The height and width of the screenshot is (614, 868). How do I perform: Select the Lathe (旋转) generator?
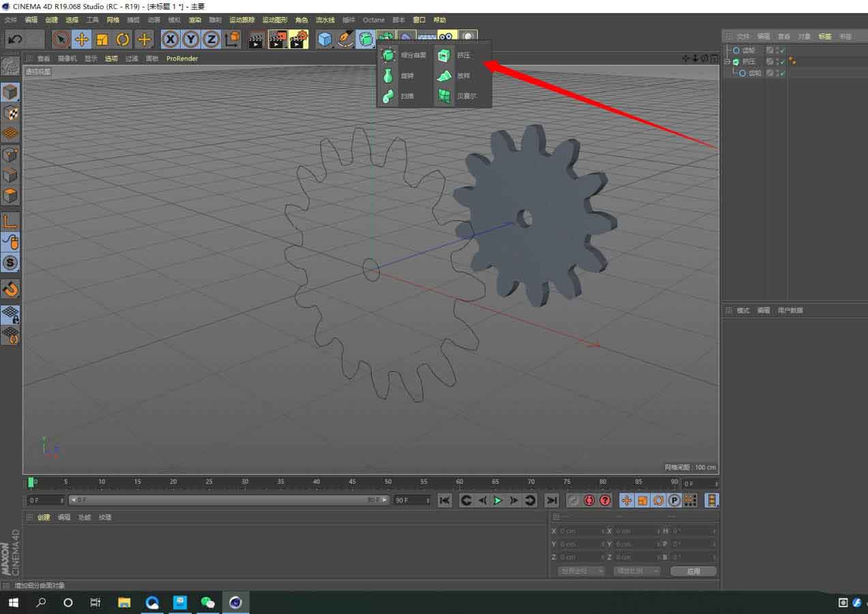coord(406,76)
